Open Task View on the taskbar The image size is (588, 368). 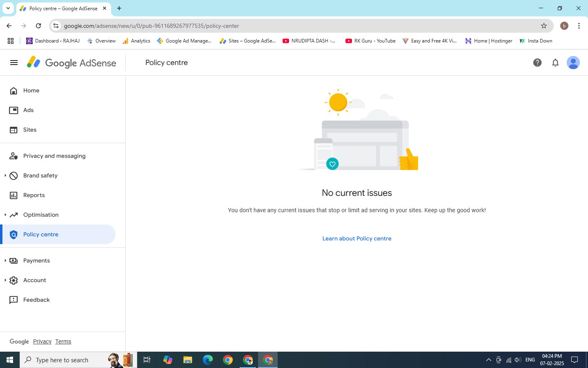point(147,360)
